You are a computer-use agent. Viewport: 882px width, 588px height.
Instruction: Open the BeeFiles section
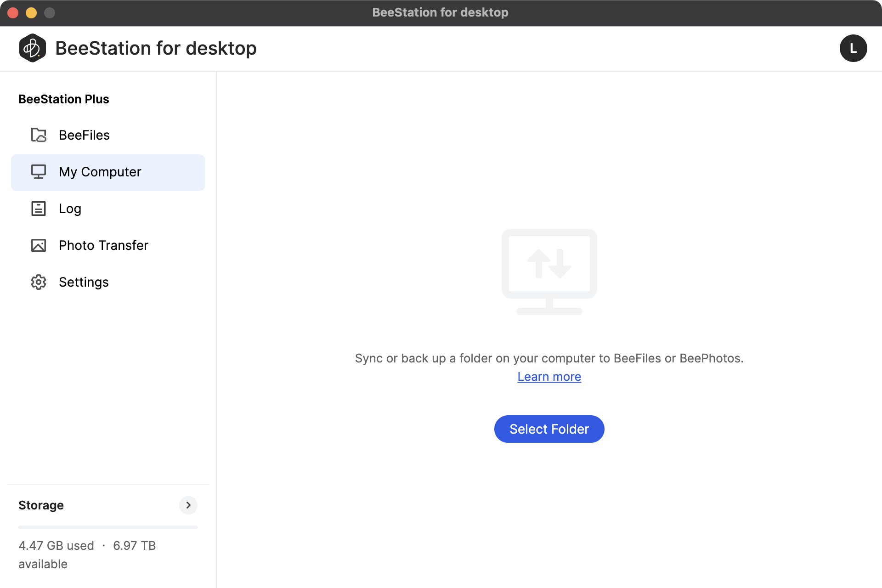[x=108, y=135]
